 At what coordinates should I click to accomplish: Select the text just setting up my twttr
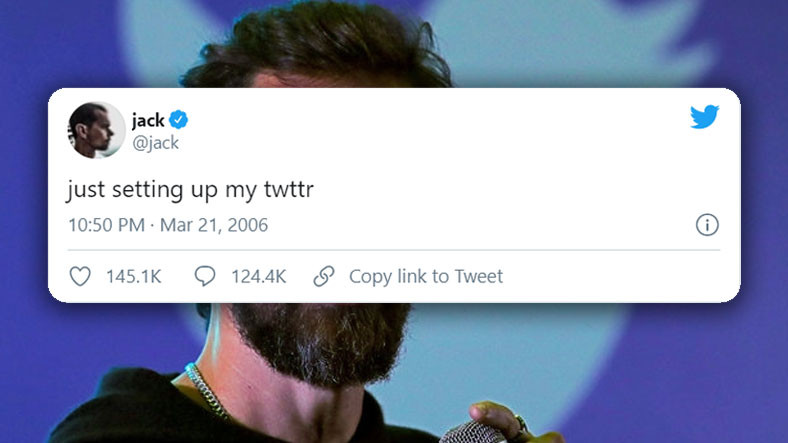tap(190, 190)
